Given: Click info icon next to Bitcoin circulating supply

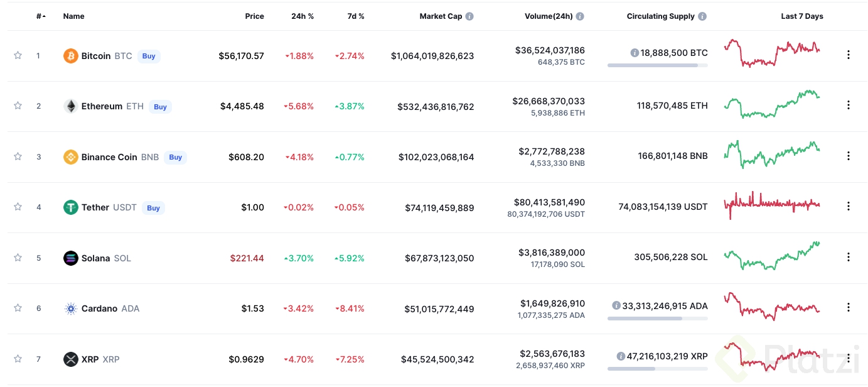Looking at the screenshot, I should pyautogui.click(x=635, y=53).
